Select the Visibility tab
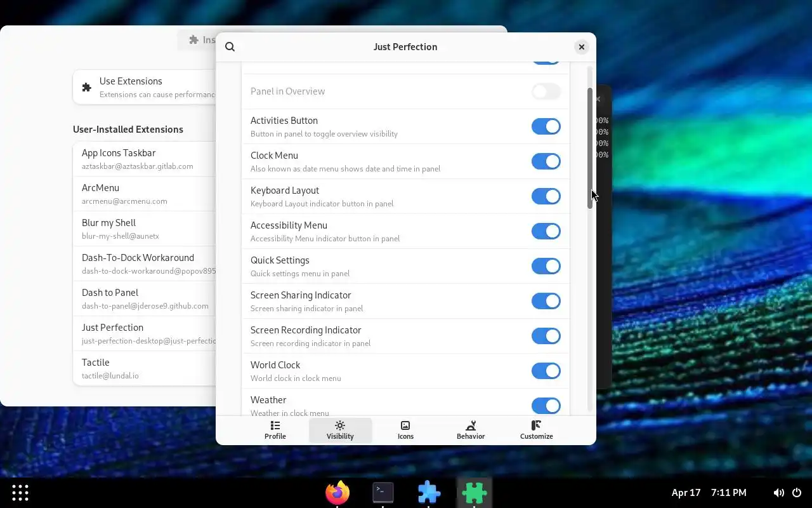Image resolution: width=812 pixels, height=508 pixels. coord(340,430)
